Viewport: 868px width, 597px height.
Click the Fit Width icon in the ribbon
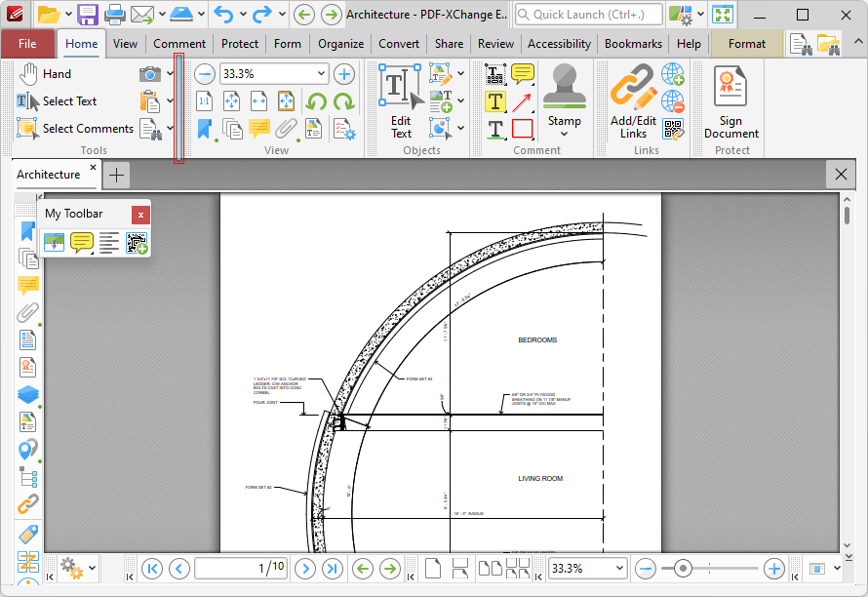[x=258, y=101]
